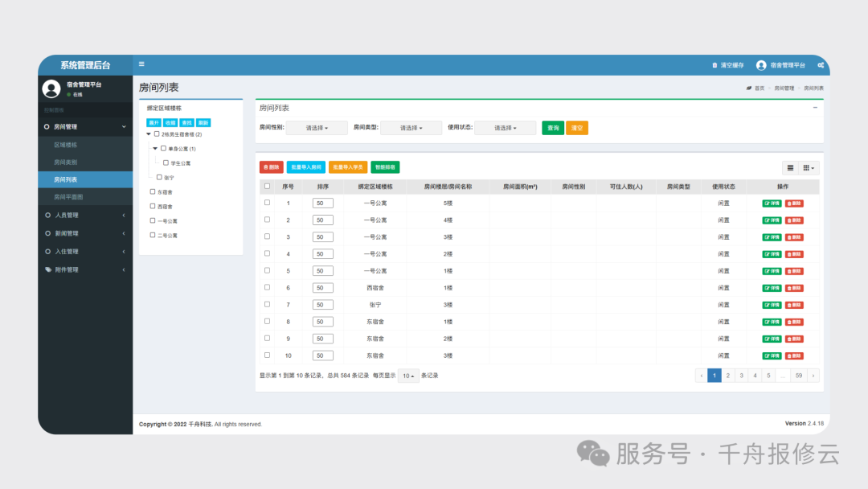The width and height of the screenshot is (868, 489).
Task: Open the settings gears icon in header
Action: (x=821, y=65)
